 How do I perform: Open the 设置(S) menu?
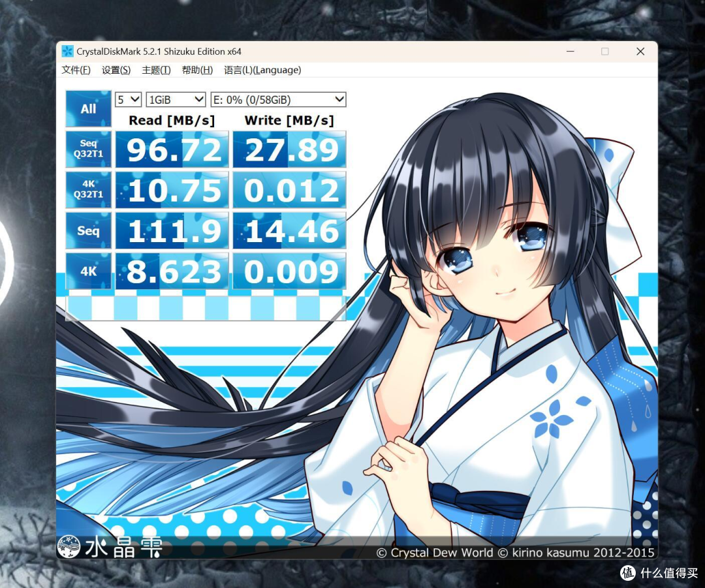pos(116,70)
